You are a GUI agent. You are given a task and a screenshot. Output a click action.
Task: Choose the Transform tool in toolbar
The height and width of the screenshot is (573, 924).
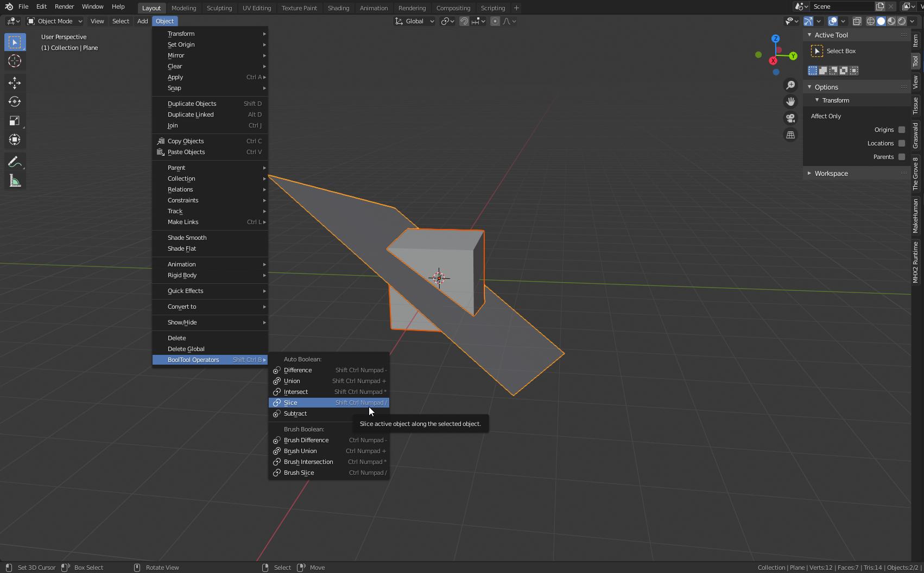point(15,139)
